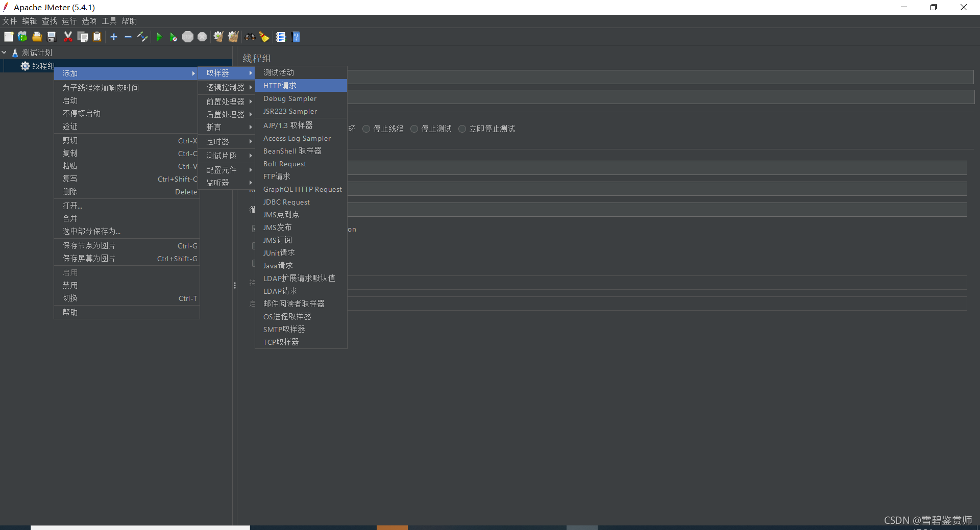Choose JDBC Request sampler
This screenshot has height=530, width=980.
click(x=301, y=202)
